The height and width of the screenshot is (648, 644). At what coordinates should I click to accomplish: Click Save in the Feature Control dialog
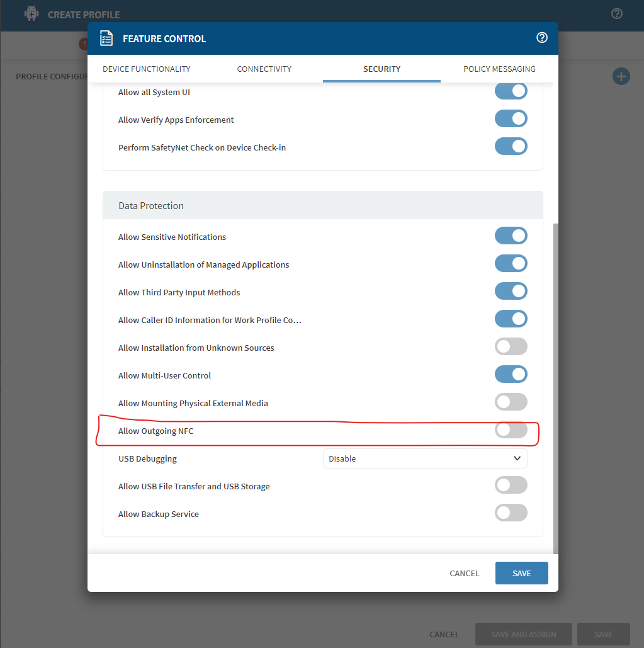(x=521, y=573)
